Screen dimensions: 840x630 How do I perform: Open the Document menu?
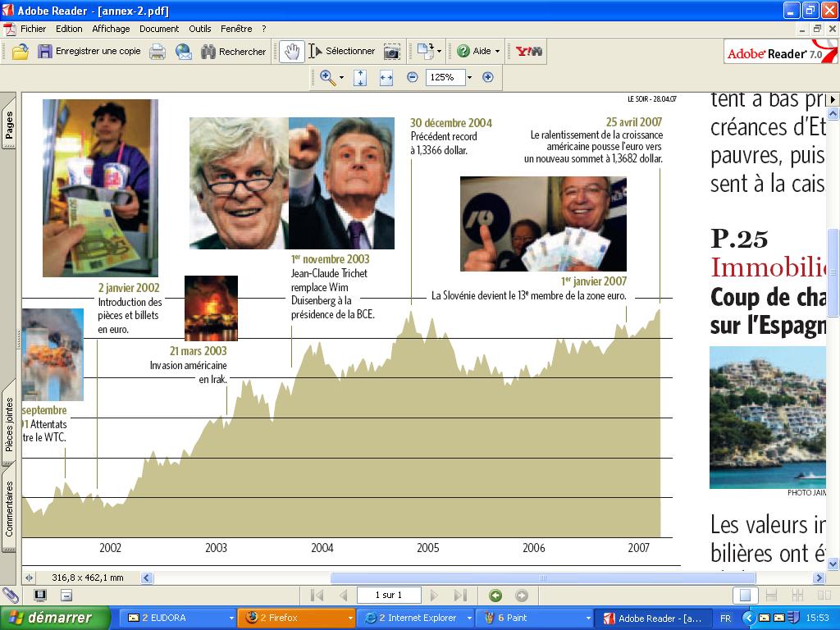click(159, 29)
